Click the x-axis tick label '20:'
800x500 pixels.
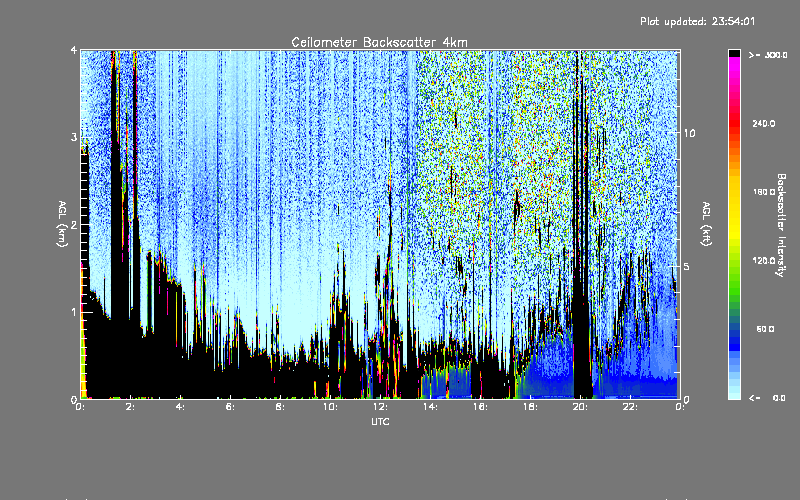tap(581, 407)
